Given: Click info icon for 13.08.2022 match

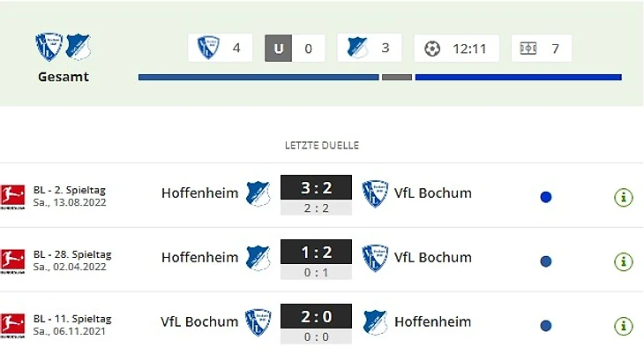Looking at the screenshot, I should point(624,197).
